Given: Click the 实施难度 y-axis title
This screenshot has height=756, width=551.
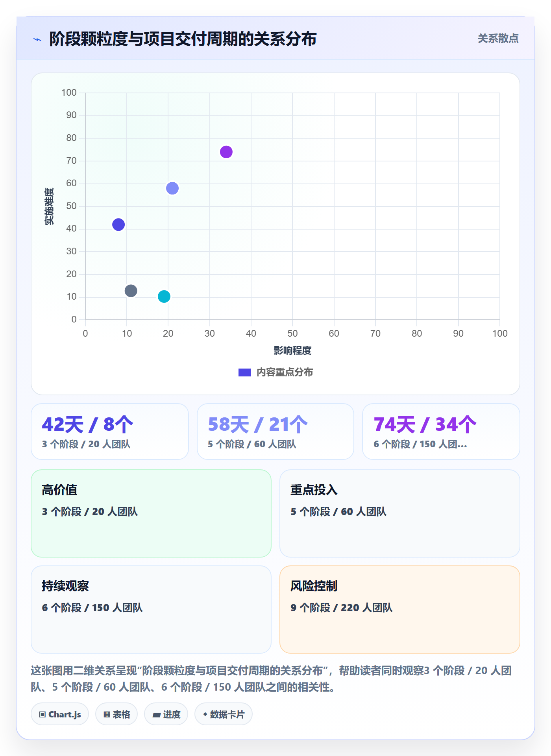Looking at the screenshot, I should pos(49,206).
